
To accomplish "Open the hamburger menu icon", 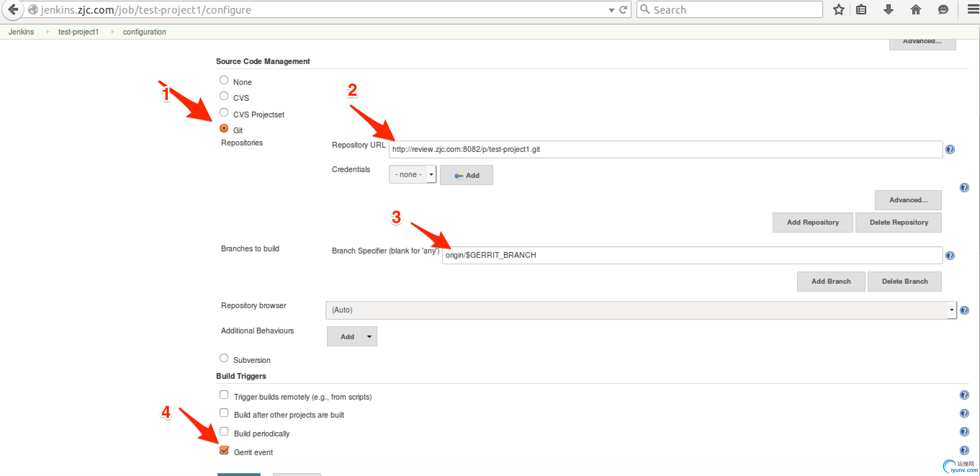I will tap(973, 9).
